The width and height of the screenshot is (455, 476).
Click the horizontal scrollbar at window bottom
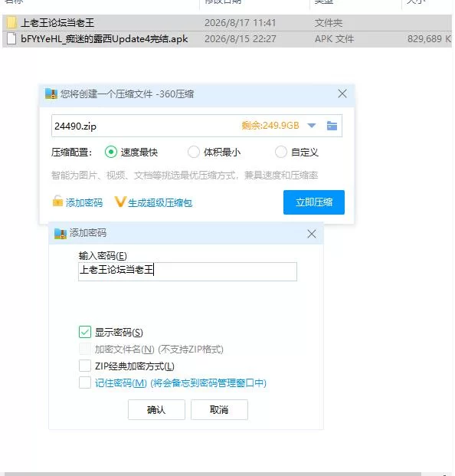point(212,474)
